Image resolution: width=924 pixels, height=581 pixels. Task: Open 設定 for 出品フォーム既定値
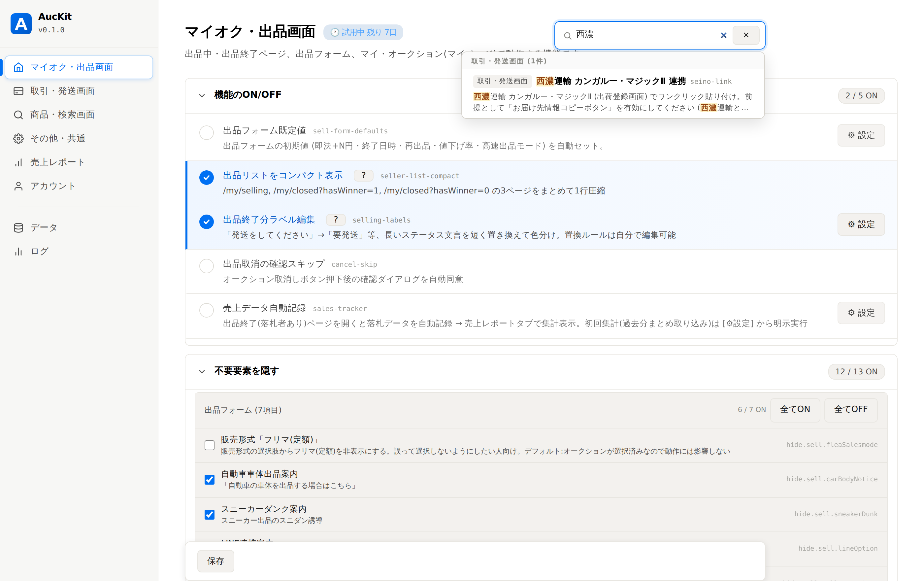click(861, 135)
